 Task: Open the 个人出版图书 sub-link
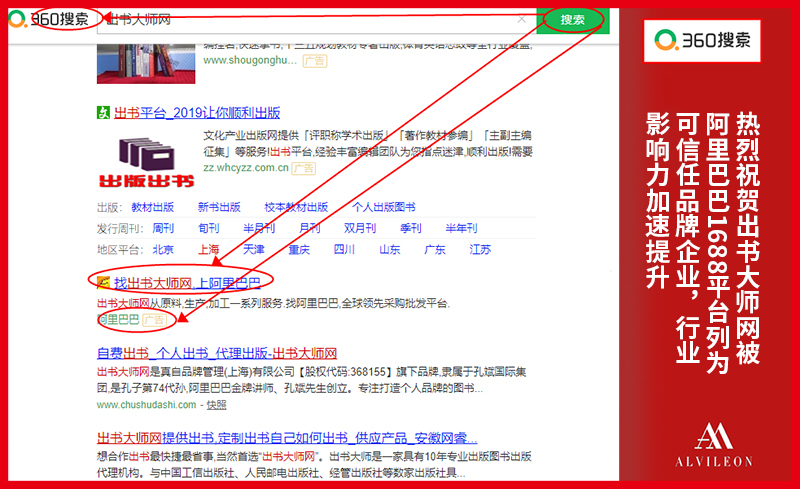coord(384,207)
